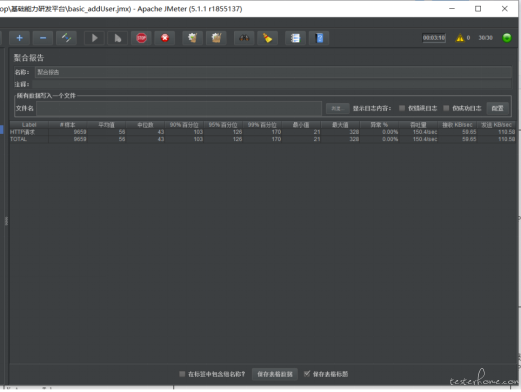
Task: Click 150.4/sec throughput in TOTAL row
Action: click(425, 139)
